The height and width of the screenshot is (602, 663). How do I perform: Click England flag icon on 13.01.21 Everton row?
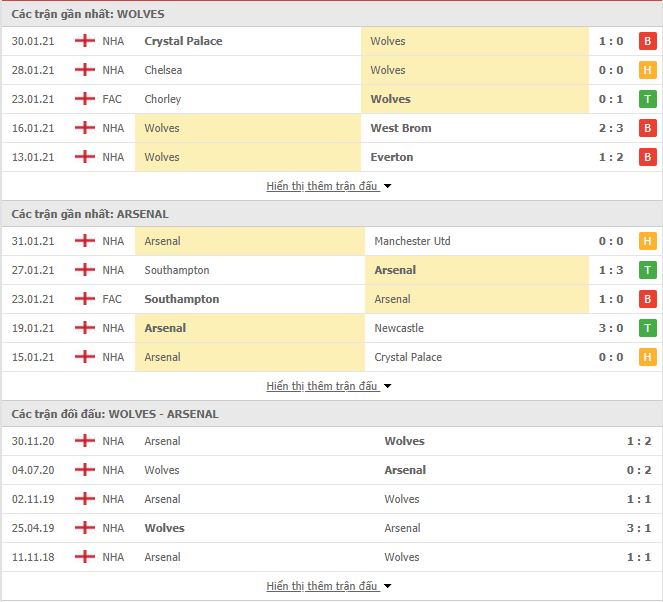coord(85,157)
